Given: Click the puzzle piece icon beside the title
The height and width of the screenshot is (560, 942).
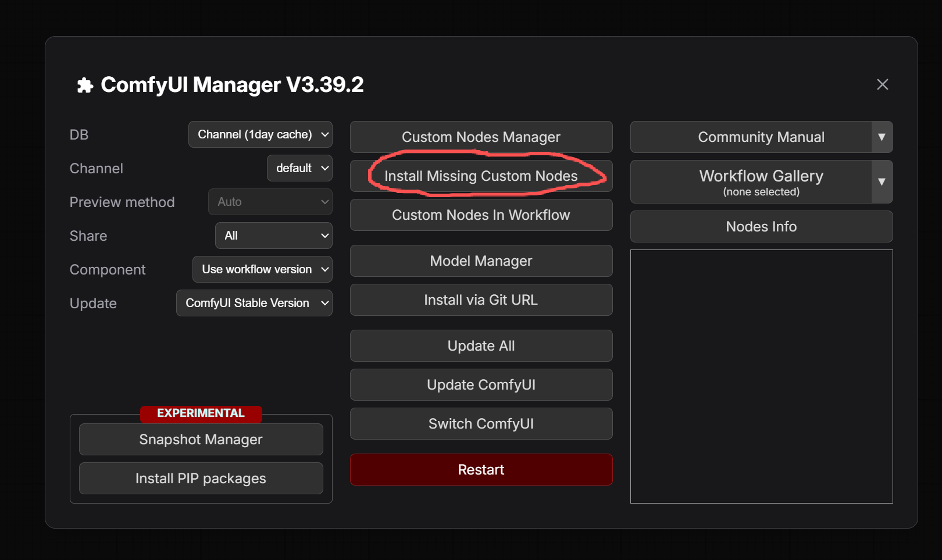Looking at the screenshot, I should pos(85,85).
